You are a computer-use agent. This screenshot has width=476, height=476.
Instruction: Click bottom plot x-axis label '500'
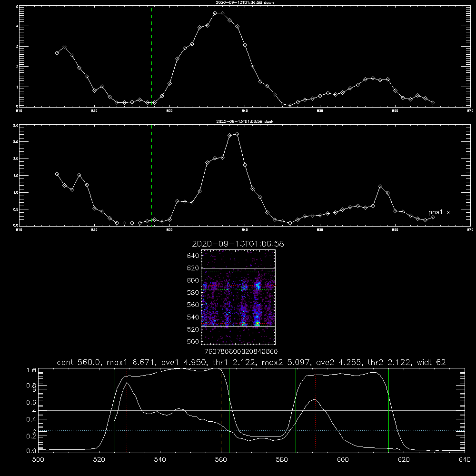pyautogui.click(x=38, y=460)
